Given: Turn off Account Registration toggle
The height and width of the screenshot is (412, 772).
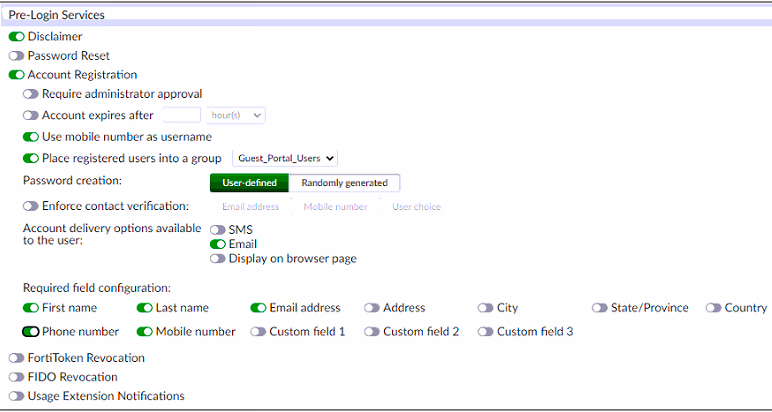Looking at the screenshot, I should (16, 75).
